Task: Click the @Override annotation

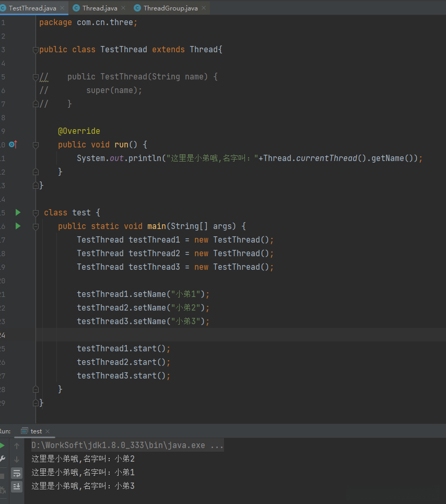Action: pos(79,131)
